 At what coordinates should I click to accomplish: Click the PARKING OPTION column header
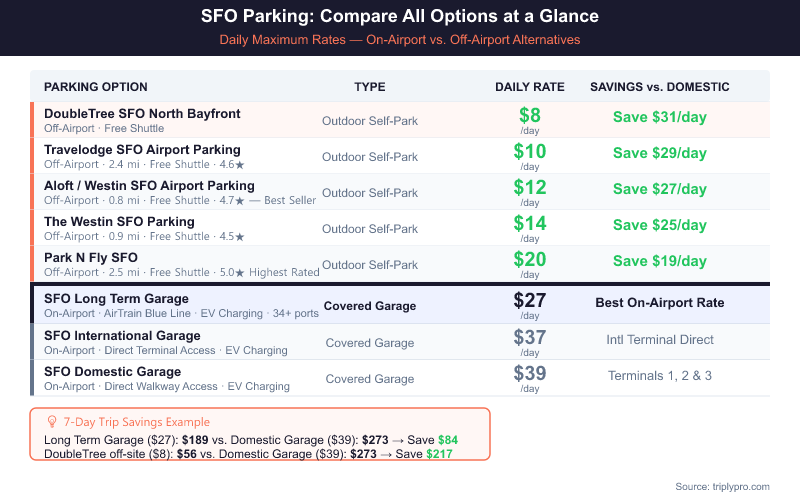pyautogui.click(x=96, y=87)
